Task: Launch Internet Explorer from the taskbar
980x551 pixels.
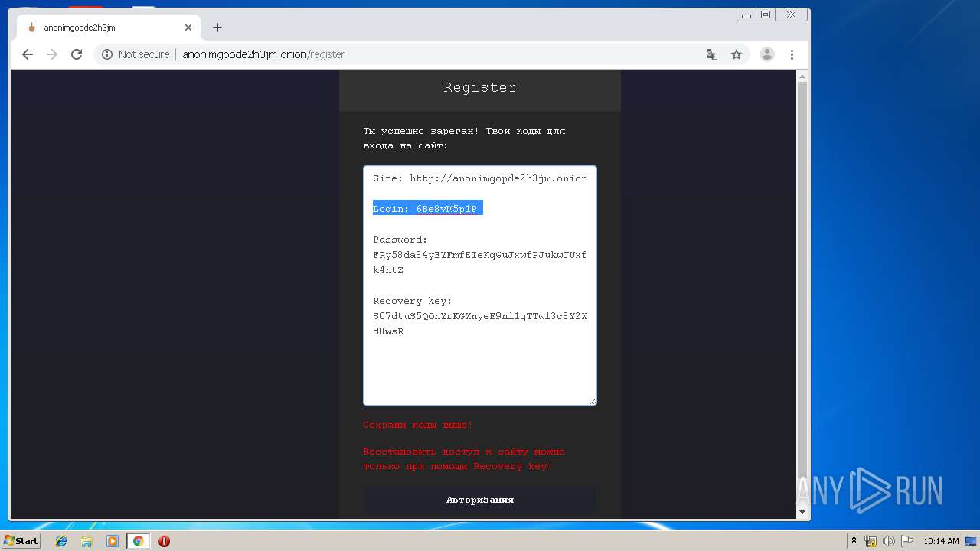Action: click(61, 541)
